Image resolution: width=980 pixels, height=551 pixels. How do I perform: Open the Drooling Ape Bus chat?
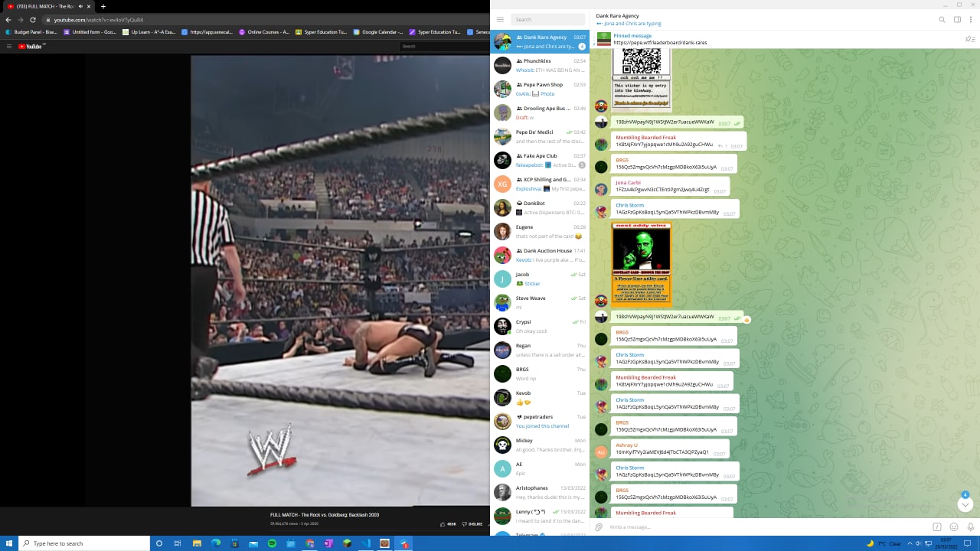[540, 113]
